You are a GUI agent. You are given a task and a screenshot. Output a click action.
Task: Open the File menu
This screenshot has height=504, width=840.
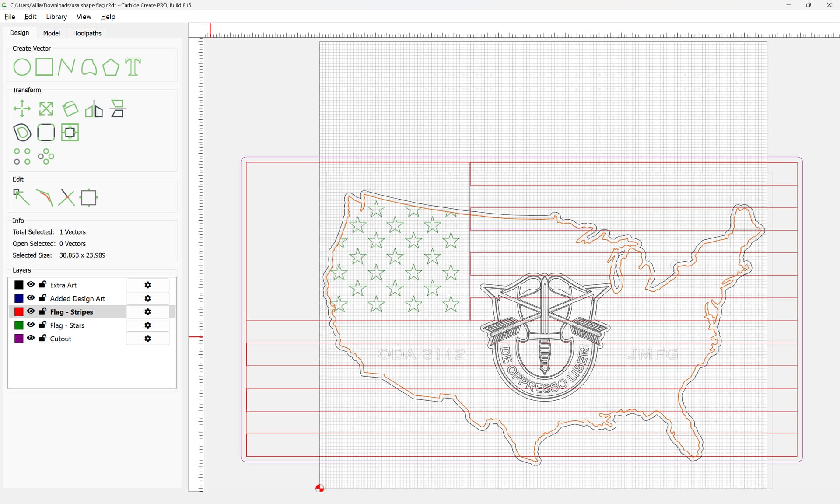tap(10, 17)
